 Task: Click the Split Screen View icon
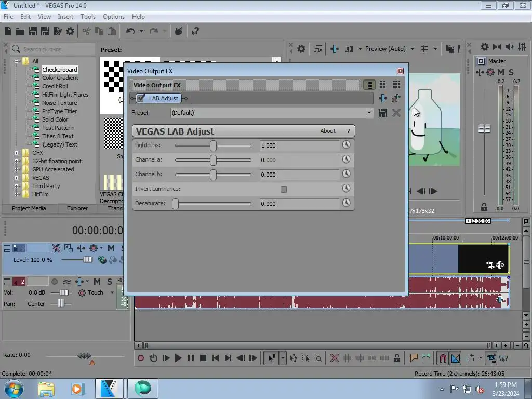pyautogui.click(x=349, y=49)
